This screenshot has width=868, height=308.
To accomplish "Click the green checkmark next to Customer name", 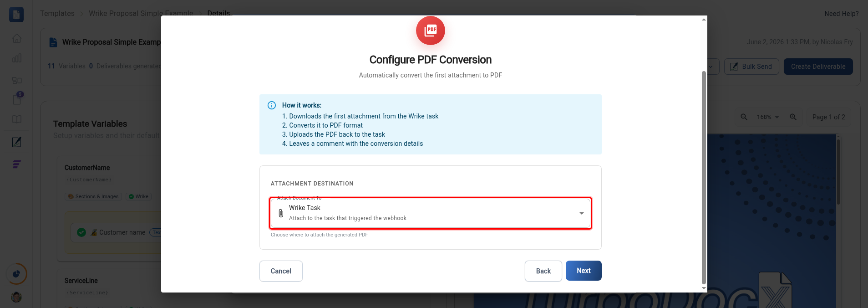I will coord(81,232).
